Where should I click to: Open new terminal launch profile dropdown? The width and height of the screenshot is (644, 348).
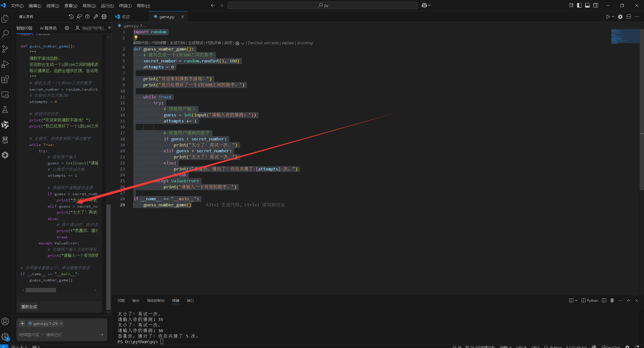[x=576, y=301]
